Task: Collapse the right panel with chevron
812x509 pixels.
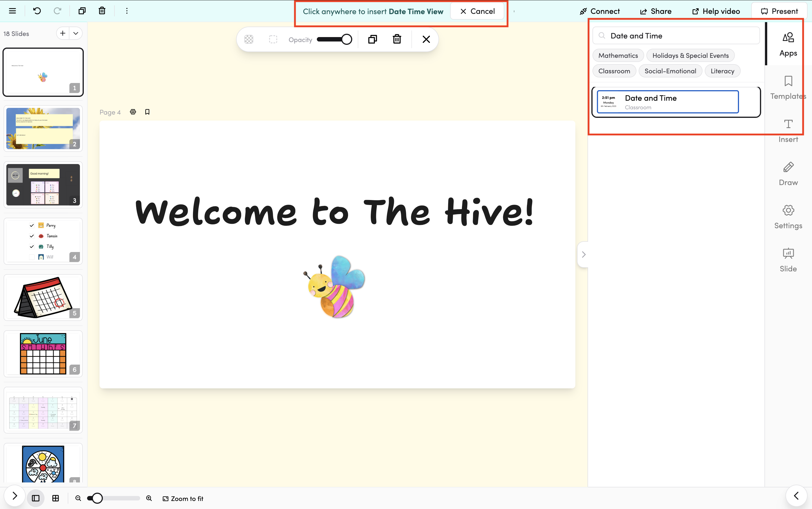Action: [x=584, y=254]
